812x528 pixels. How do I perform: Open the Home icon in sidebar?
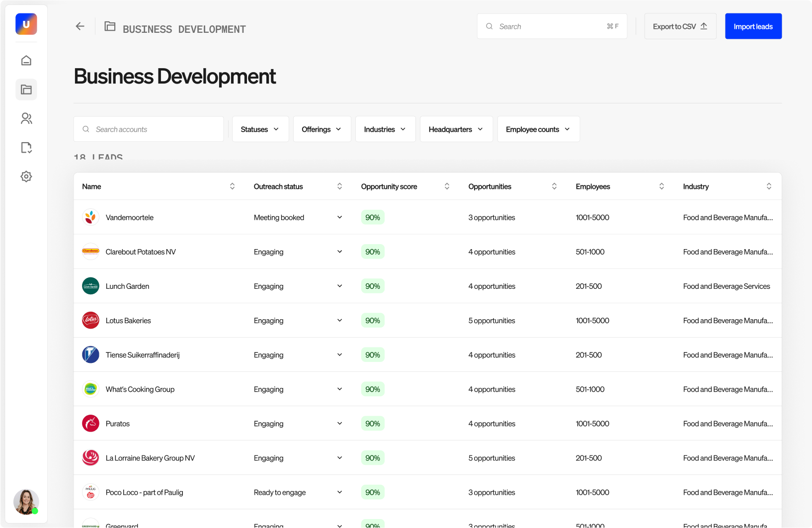(x=26, y=61)
